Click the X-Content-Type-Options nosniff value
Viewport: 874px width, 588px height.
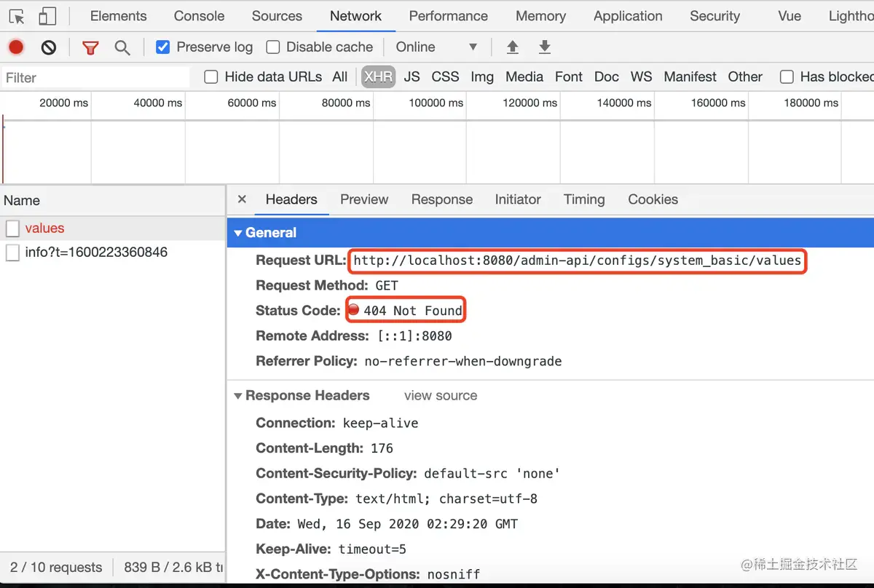454,574
